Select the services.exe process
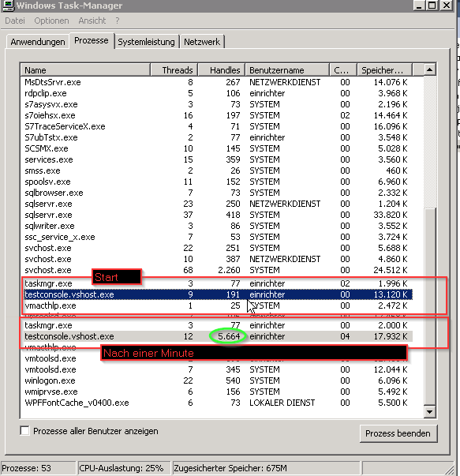Screen dimensions: 460x476 (216, 159)
